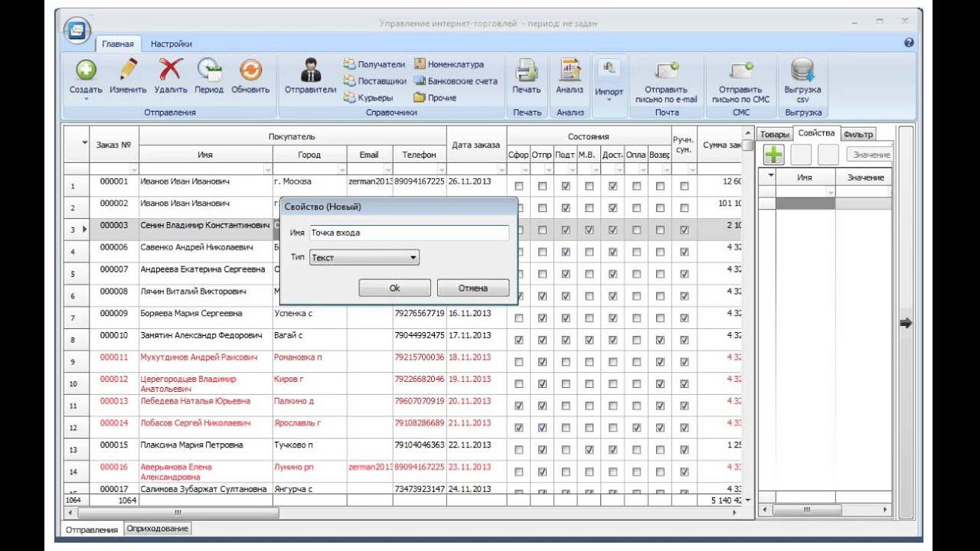Screen dimensions: 980x551
Task: Click the Имя field in the dialog
Action: point(409,233)
